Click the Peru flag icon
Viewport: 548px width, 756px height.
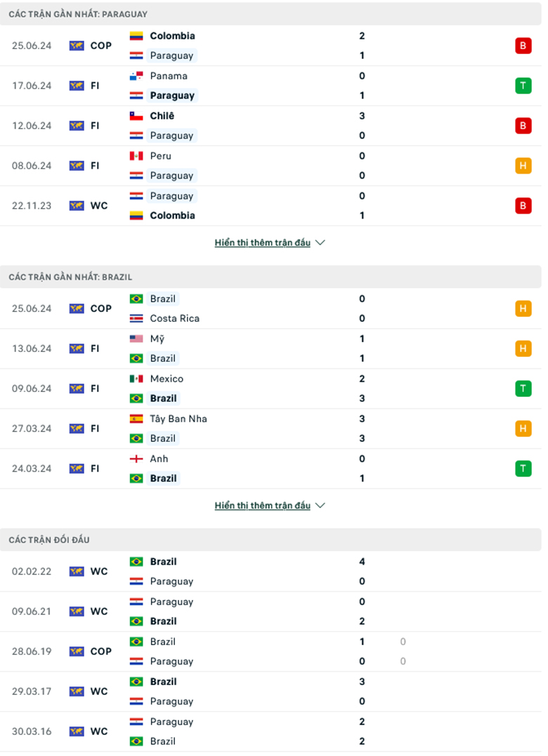point(135,156)
